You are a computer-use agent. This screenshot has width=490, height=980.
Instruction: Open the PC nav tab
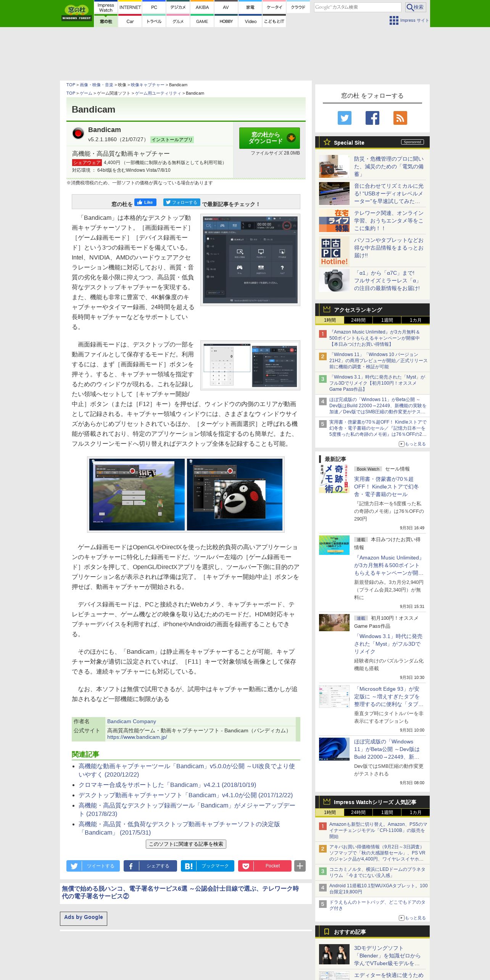click(x=154, y=7)
